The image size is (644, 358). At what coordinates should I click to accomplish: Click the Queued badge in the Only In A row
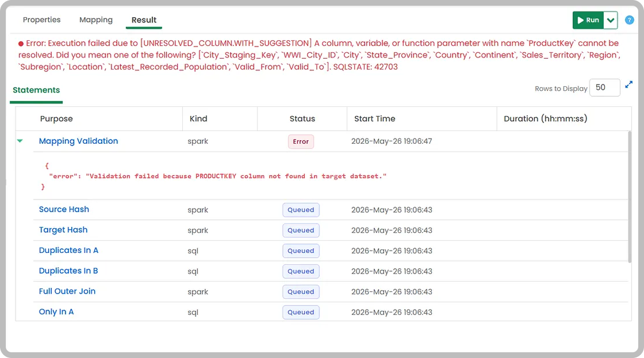pyautogui.click(x=301, y=313)
